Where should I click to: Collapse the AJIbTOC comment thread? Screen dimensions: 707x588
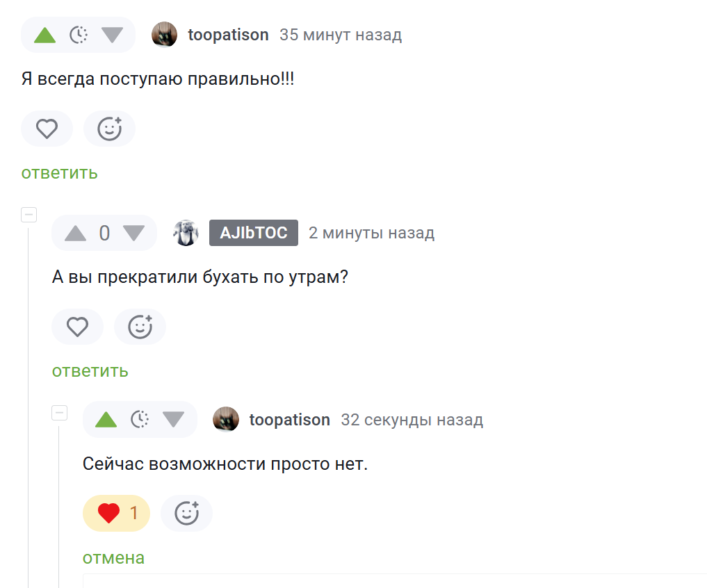[x=29, y=215]
